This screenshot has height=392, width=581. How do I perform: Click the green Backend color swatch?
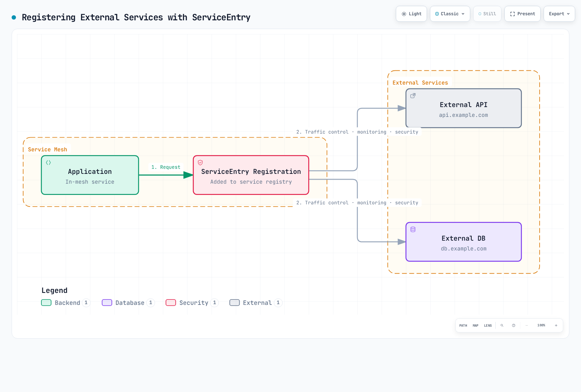tap(46, 303)
